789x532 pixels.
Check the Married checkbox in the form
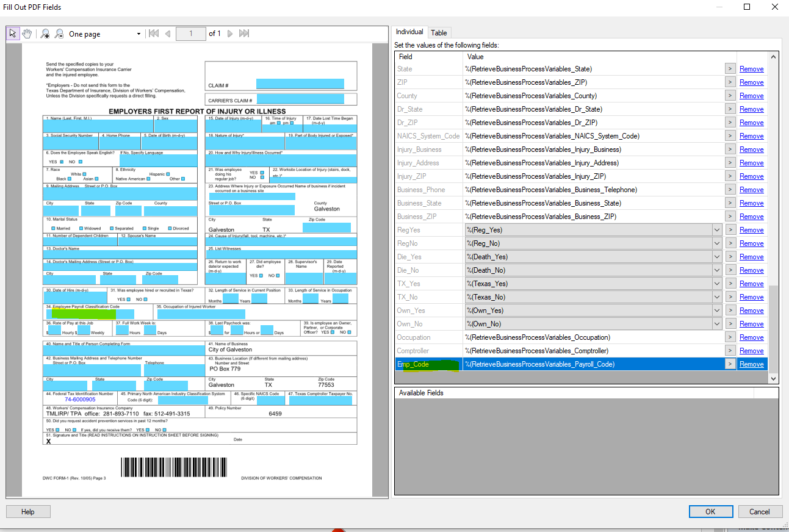coord(53,228)
